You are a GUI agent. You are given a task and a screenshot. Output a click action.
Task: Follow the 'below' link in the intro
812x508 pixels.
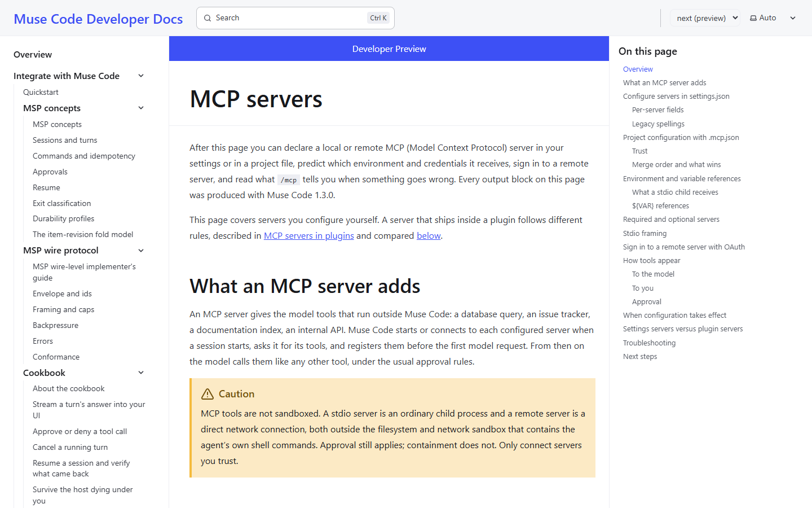(x=429, y=235)
